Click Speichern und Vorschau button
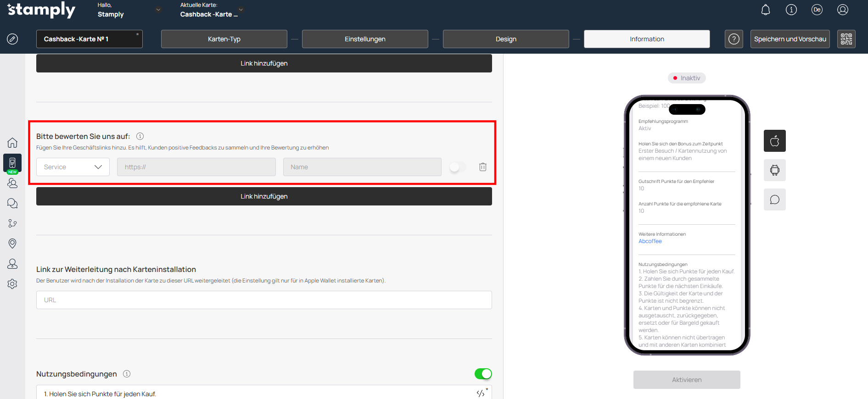868x399 pixels. (790, 39)
